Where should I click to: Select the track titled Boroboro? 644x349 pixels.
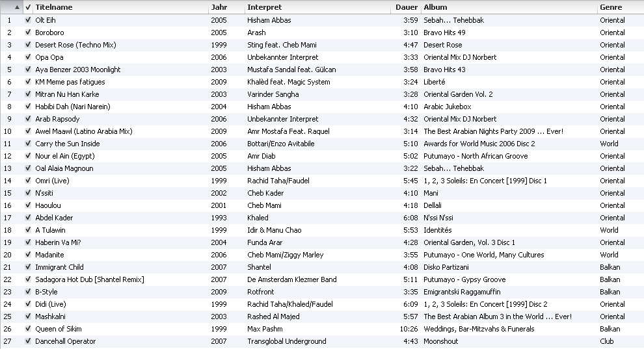click(49, 32)
